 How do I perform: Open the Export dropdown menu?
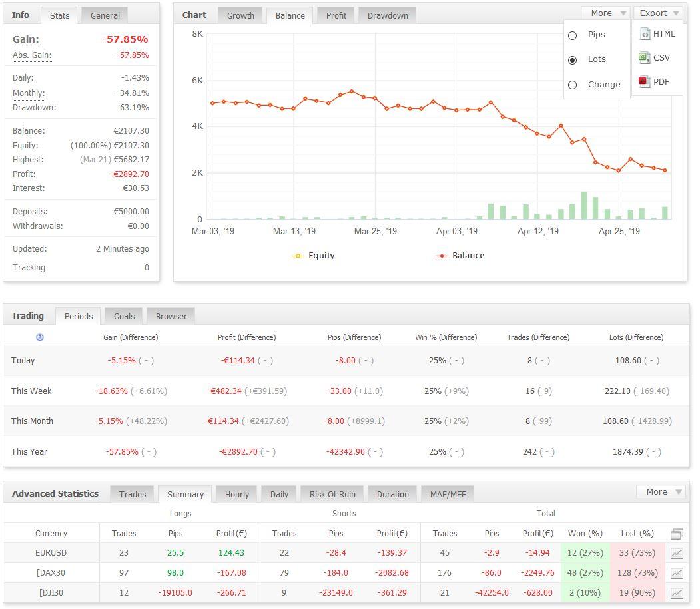pos(658,13)
